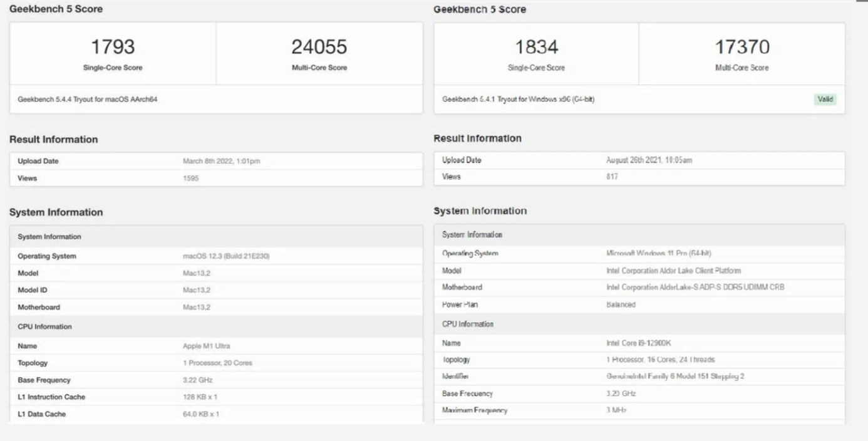Select the Geekbench 5.4.1 Tryout for Windows text

click(x=518, y=100)
